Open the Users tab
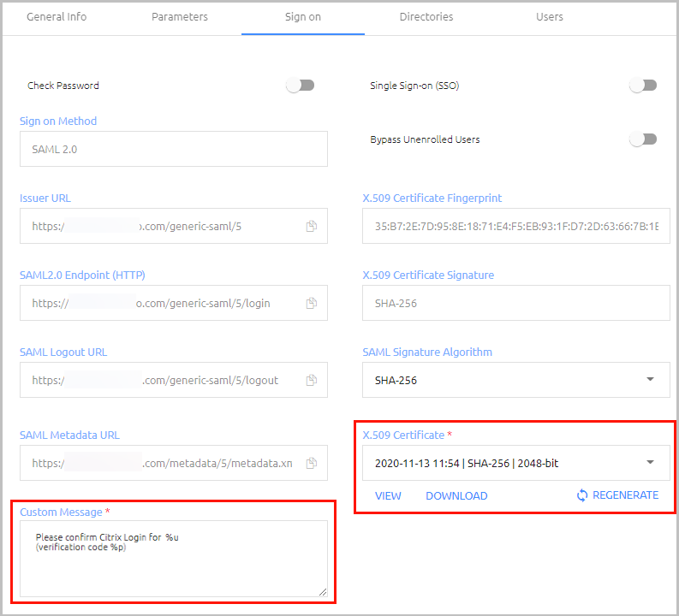This screenshot has width=679, height=616. (x=550, y=17)
